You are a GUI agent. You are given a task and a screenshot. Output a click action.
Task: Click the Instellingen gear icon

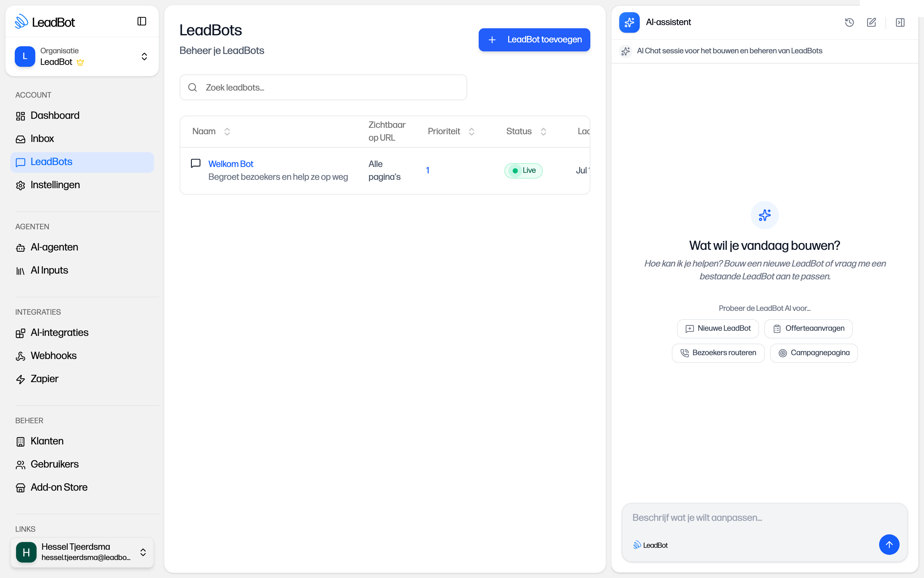click(x=21, y=185)
